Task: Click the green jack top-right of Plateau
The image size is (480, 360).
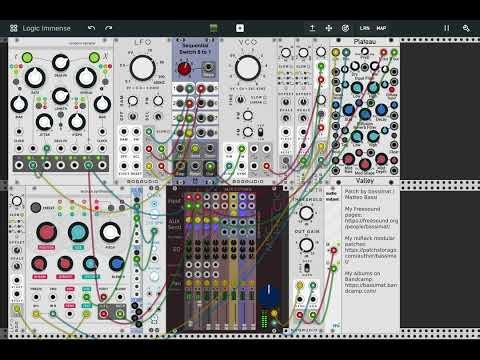Action: click(394, 52)
